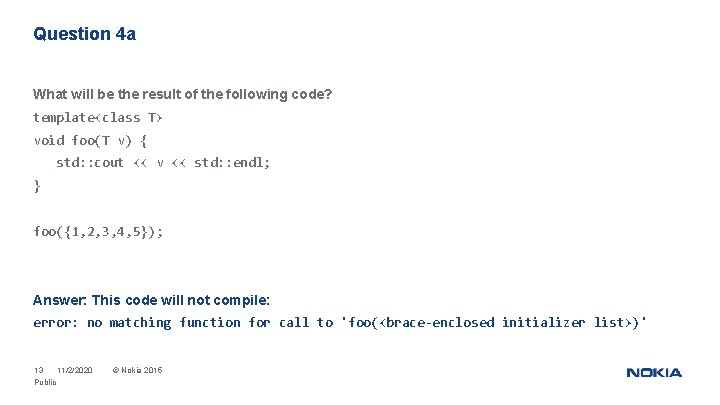Click the Question 4a slide title
This screenshot has height=405, width=720.
point(84,34)
